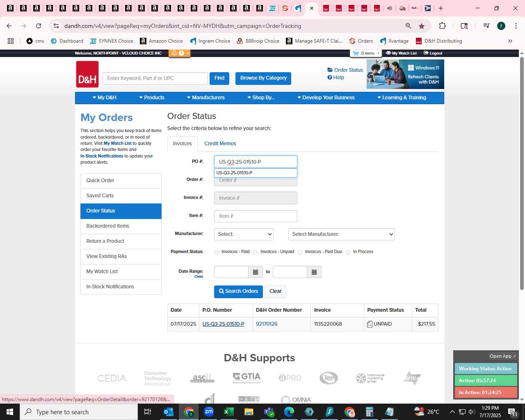525x420 pixels.
Task: Open the Select Manufacturer dropdown
Action: (341, 234)
